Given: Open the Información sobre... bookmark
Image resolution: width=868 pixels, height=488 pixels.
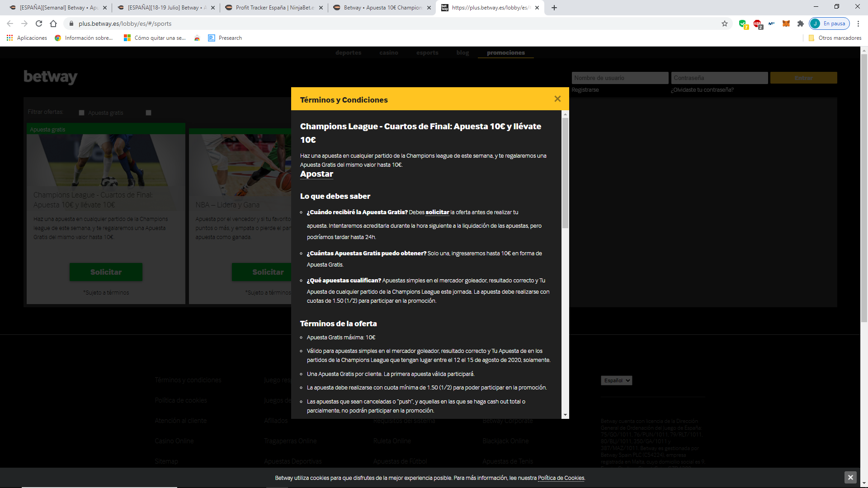Looking at the screenshot, I should click(x=84, y=38).
